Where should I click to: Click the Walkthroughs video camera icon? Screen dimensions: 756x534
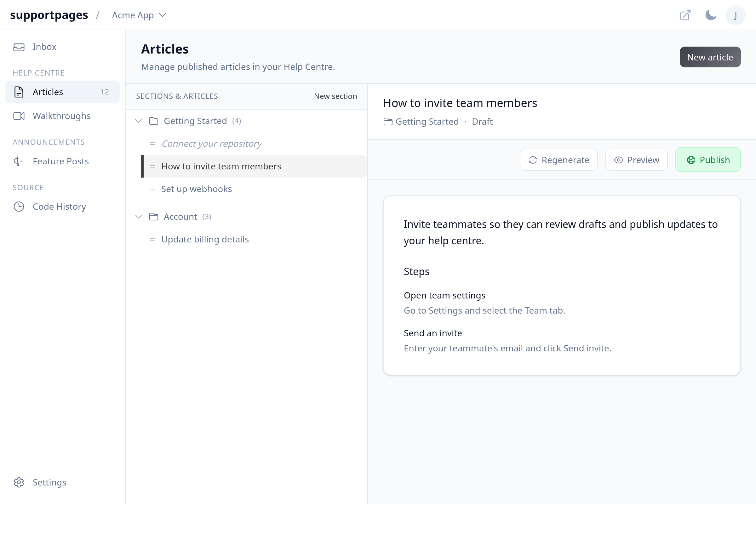click(19, 116)
